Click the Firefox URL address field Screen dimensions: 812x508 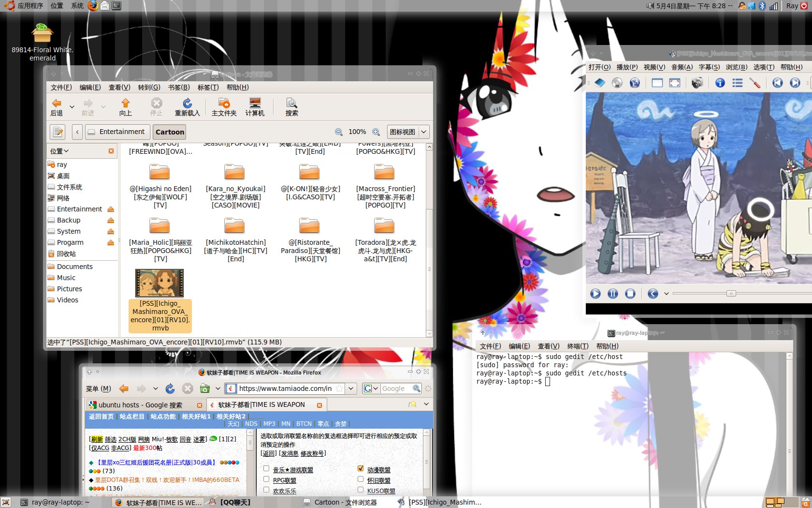coord(286,388)
